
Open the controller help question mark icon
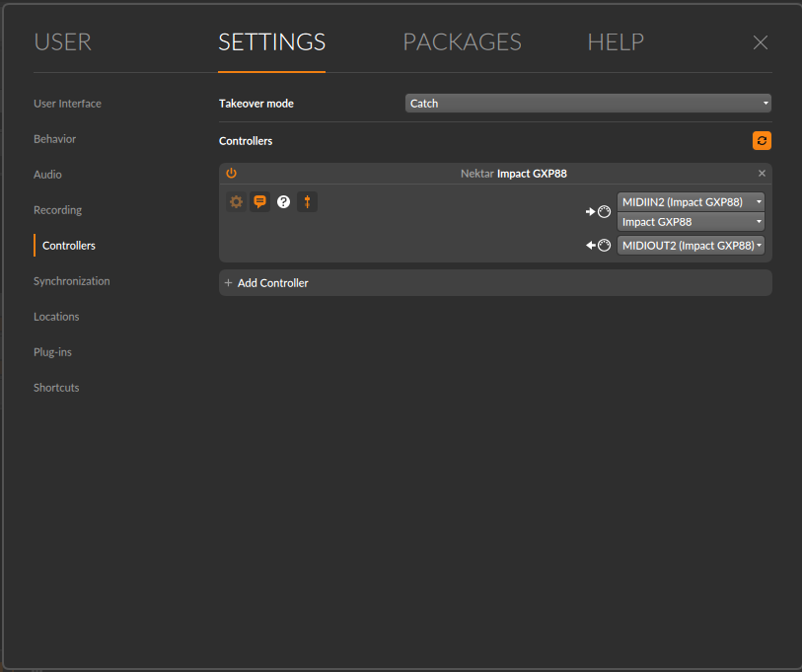coord(283,202)
